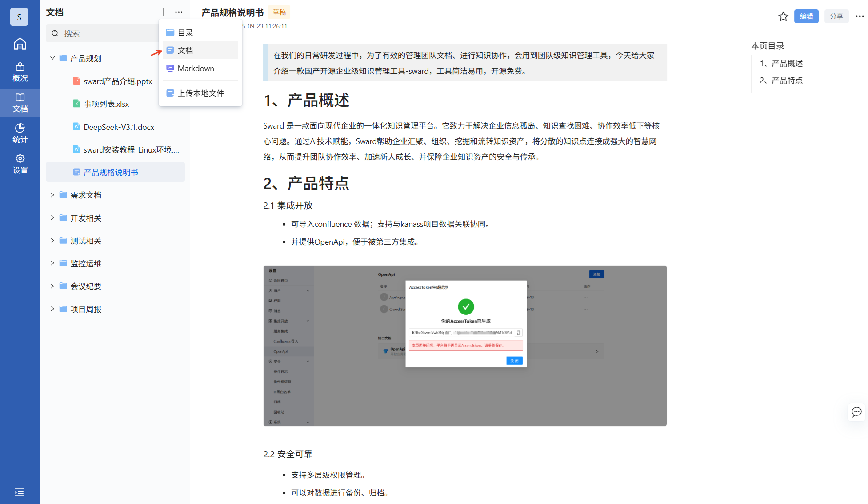
Task: Click the 编辑 edit button
Action: 806,16
